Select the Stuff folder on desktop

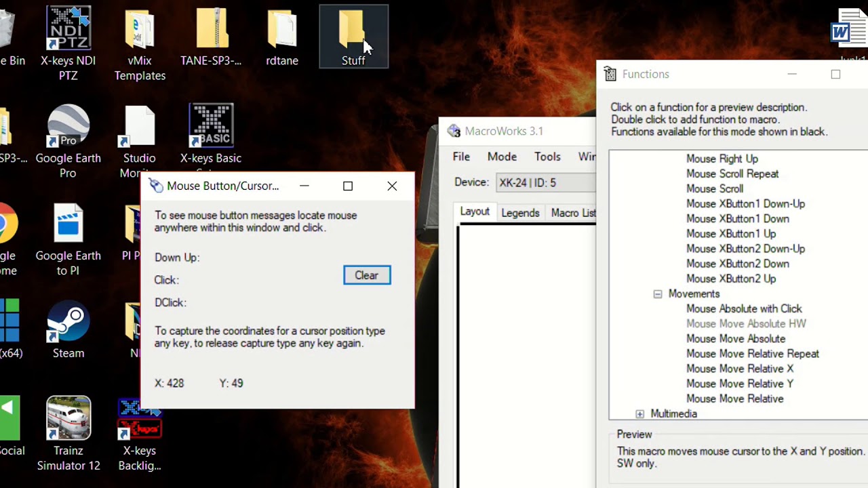[x=353, y=37]
